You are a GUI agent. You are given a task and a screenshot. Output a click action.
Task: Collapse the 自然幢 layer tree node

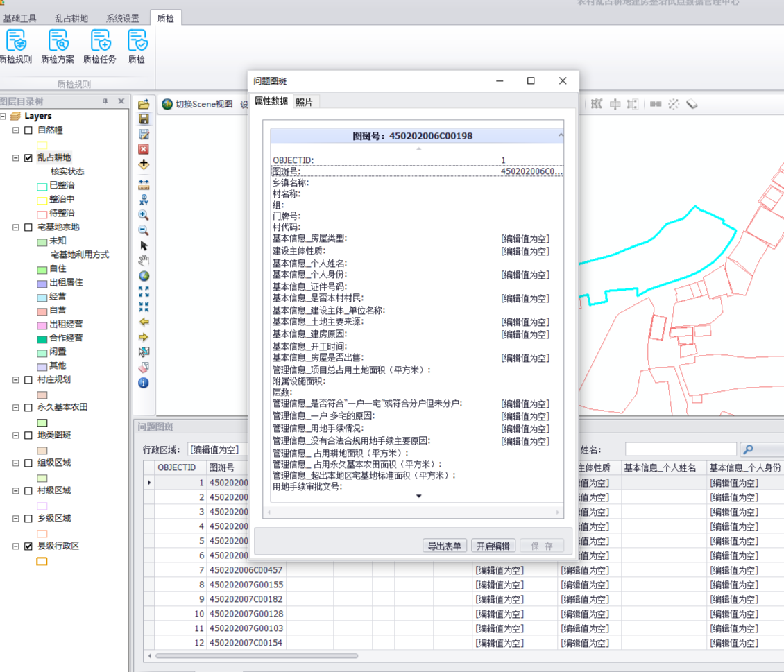[15, 130]
